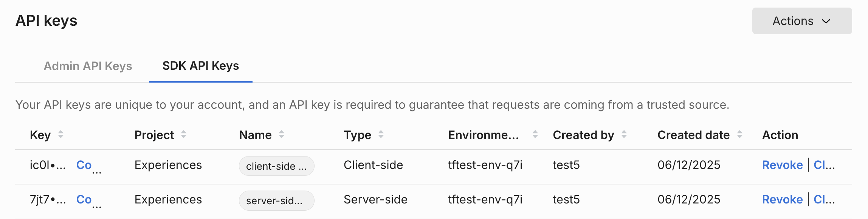Click truncated link after Revoke, server-side row
The height and width of the screenshot is (219, 868).
(x=824, y=200)
